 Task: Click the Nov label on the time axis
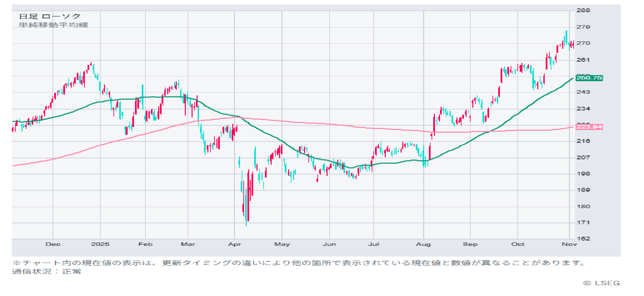(569, 244)
